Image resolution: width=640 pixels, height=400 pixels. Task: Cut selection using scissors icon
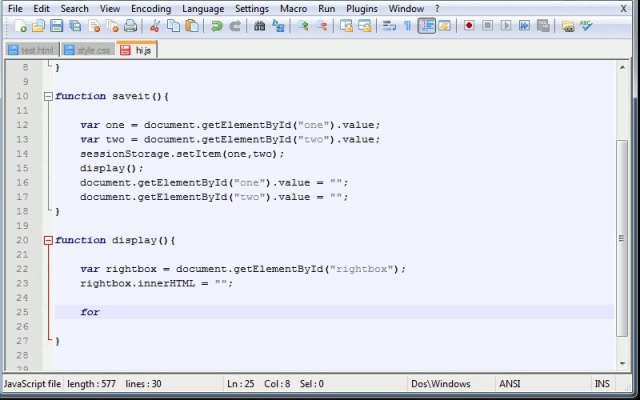point(155,26)
